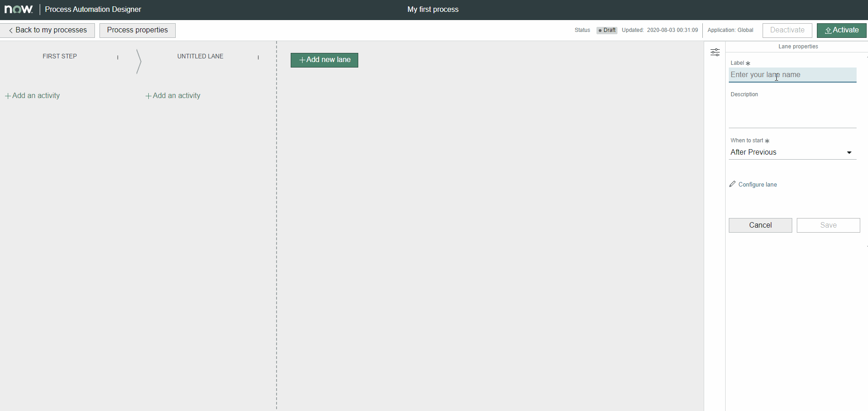This screenshot has width=868, height=411.
Task: Open the When to start dropdown
Action: tap(792, 152)
